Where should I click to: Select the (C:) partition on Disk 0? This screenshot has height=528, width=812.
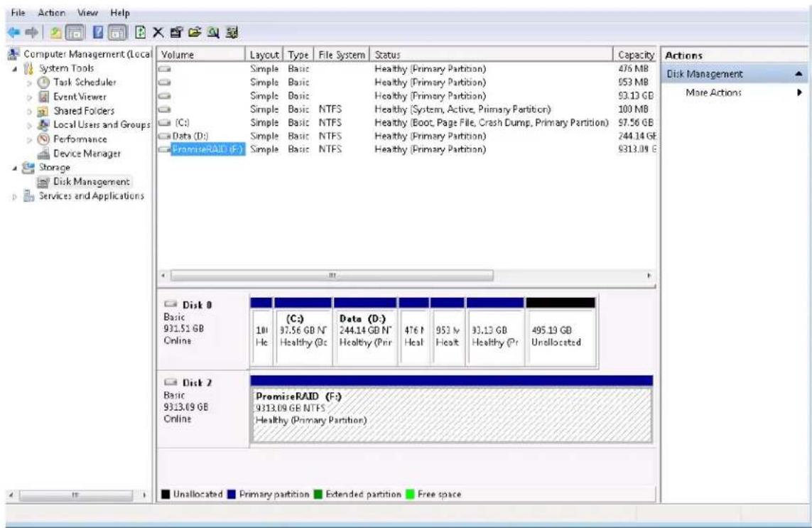click(303, 330)
